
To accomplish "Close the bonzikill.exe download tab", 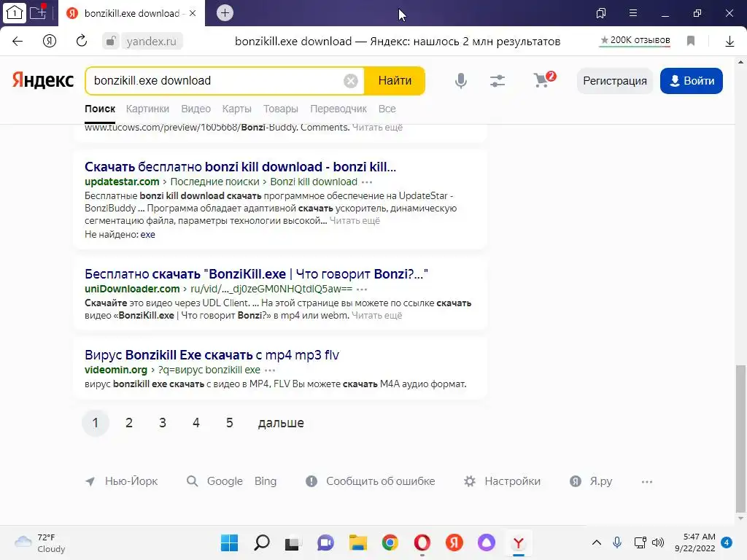I will click(193, 13).
